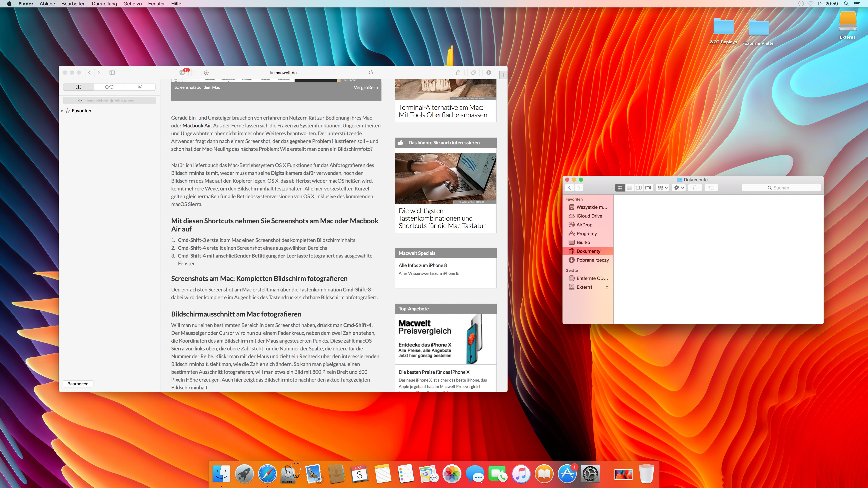Viewport: 868px width, 488px height.
Task: Open the Finder action gear dropdown
Action: pyautogui.click(x=679, y=188)
